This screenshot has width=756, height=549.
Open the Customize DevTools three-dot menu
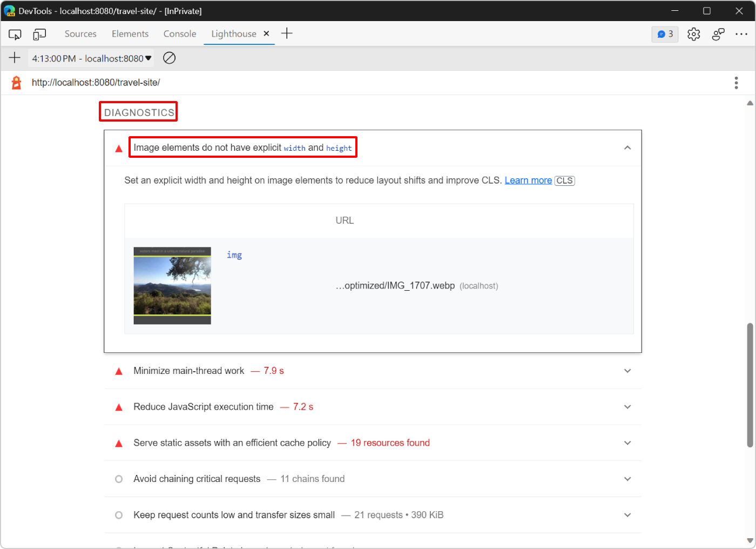[741, 34]
